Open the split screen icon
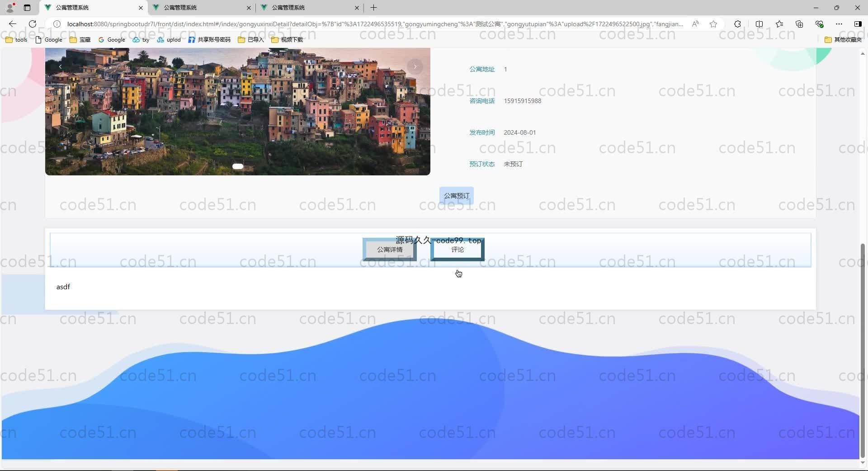This screenshot has width=868, height=471. (x=759, y=24)
